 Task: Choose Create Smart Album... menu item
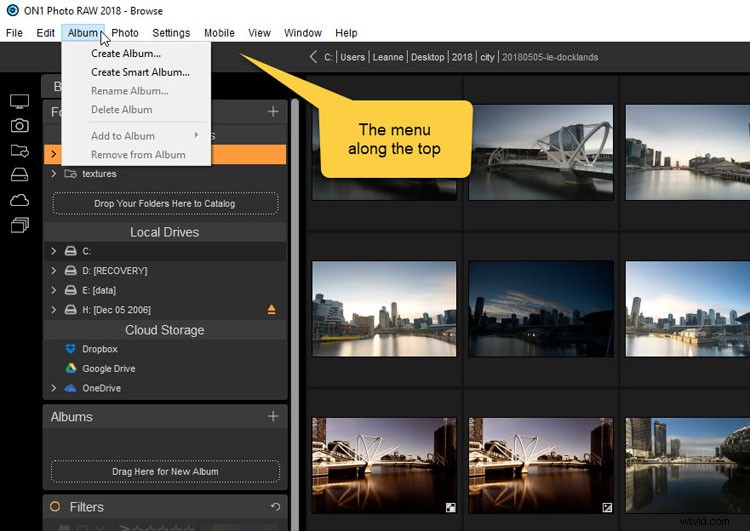136,72
